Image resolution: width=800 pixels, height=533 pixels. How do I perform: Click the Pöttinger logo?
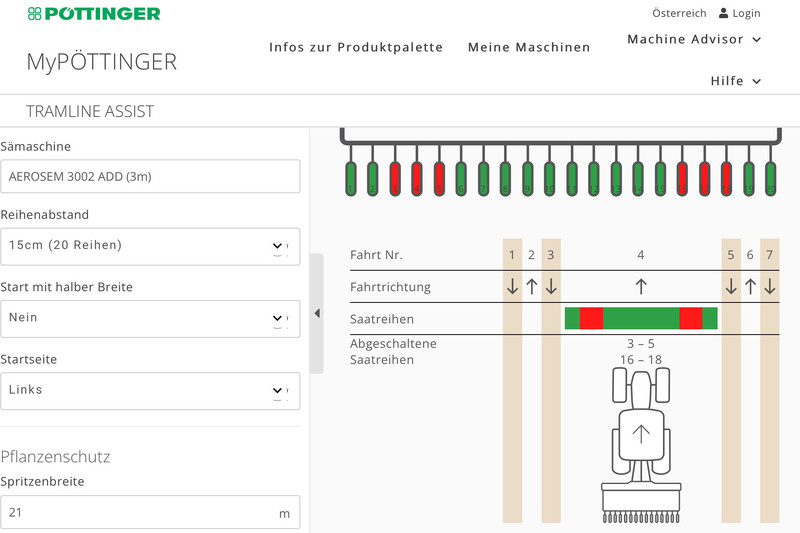coord(94,14)
